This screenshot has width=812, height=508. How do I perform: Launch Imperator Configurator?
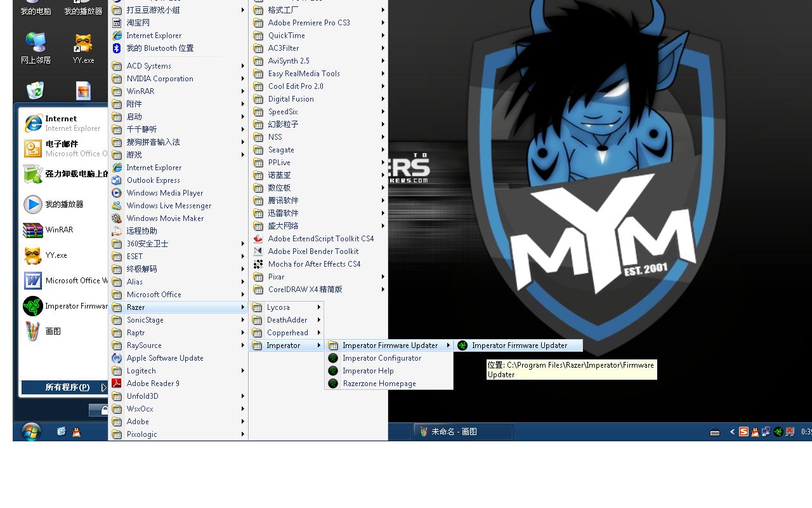[389, 358]
